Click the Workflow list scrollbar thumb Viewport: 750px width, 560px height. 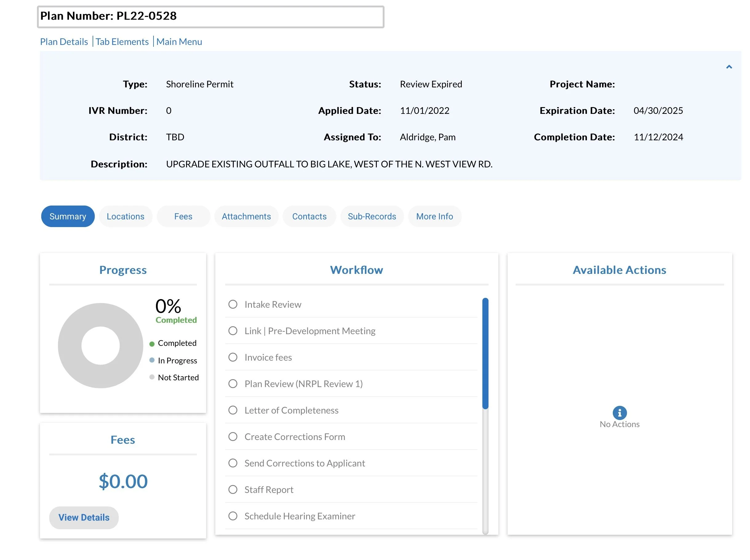tap(485, 353)
